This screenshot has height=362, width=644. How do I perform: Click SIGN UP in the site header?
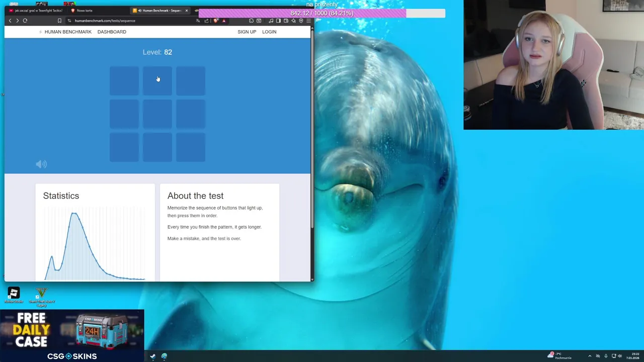(x=247, y=32)
